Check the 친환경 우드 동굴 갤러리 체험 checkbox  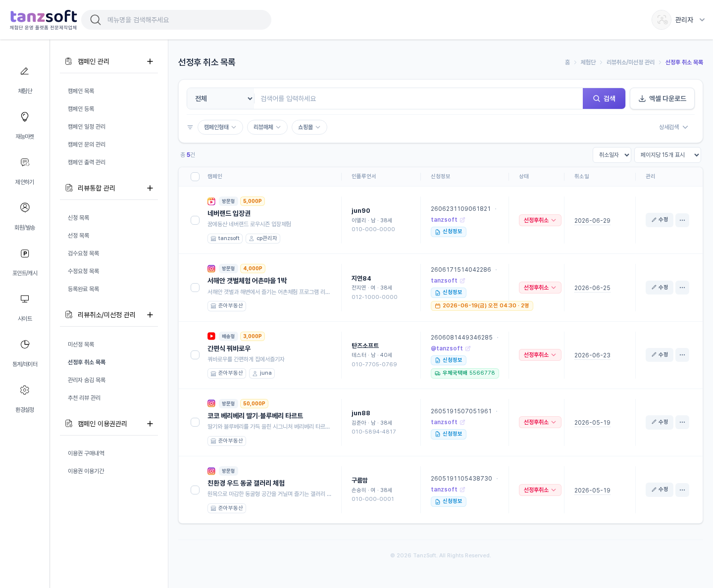195,490
